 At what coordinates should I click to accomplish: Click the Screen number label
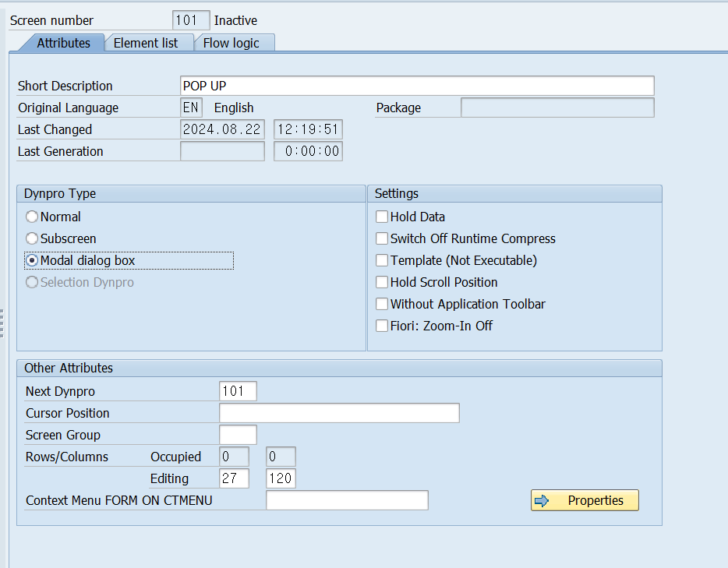tap(51, 20)
